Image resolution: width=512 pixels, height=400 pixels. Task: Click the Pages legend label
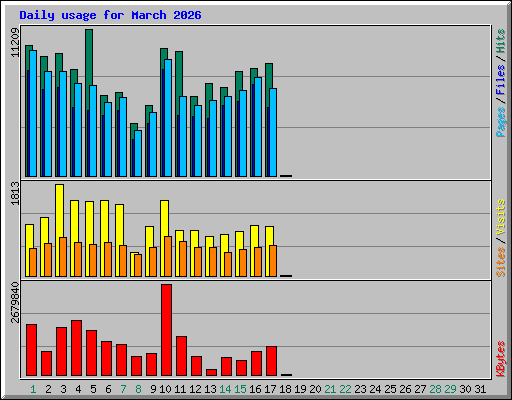500,122
